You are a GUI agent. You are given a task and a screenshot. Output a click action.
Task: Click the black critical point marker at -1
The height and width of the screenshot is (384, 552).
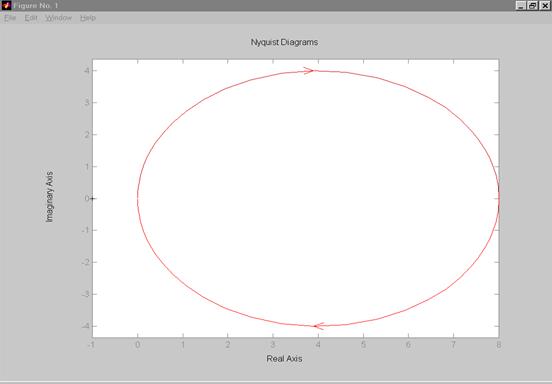92,199
